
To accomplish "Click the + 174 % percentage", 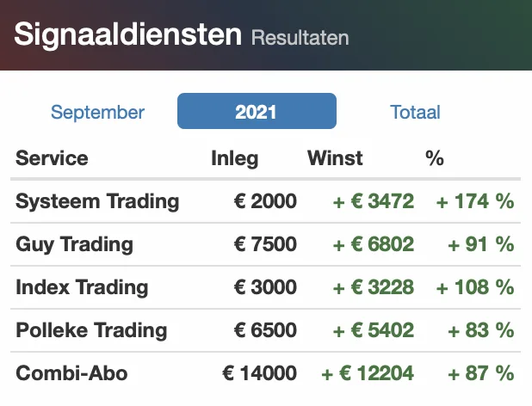I will (x=475, y=201).
